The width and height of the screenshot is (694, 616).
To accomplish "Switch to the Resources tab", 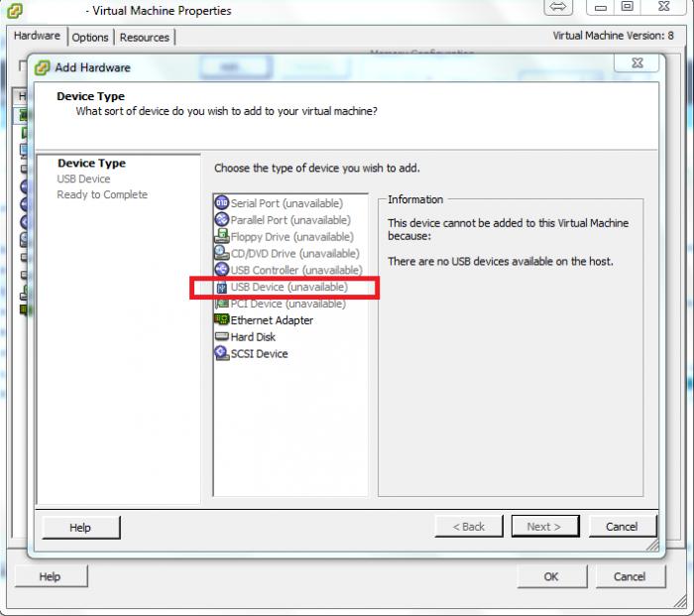I will [x=145, y=38].
